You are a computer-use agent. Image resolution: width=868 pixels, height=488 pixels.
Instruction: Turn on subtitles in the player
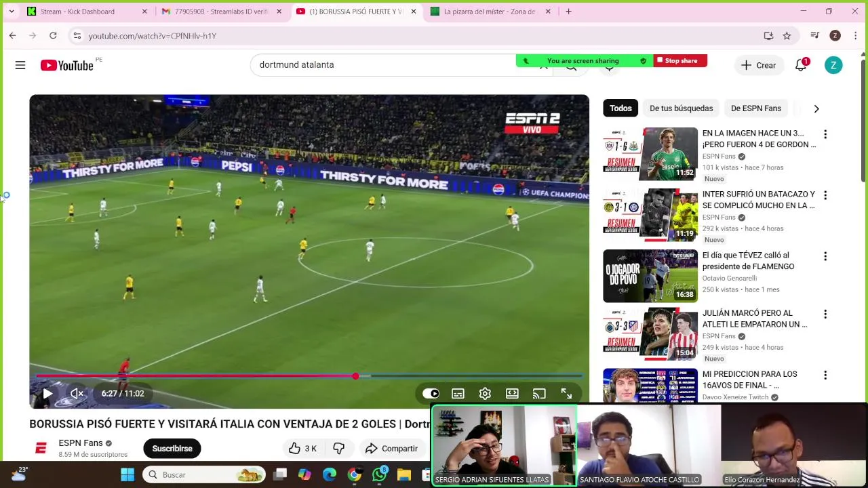point(458,393)
